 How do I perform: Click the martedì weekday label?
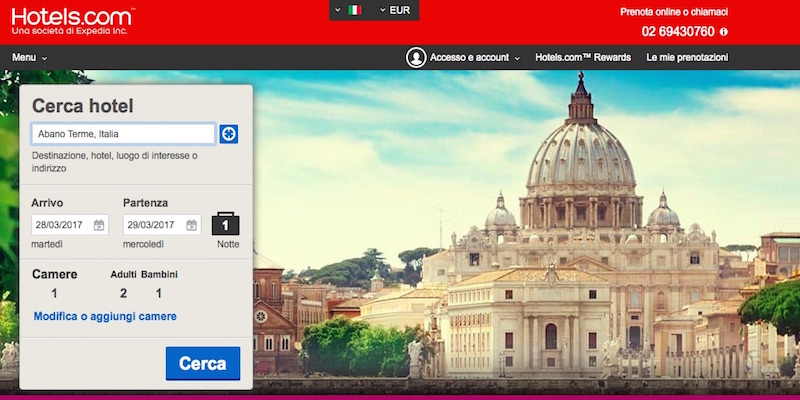(47, 245)
